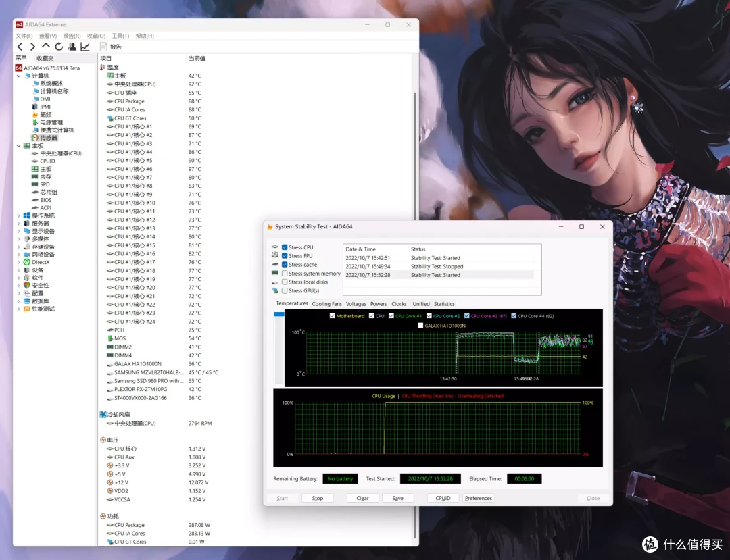Expand the 操作系统 tree node
Viewport: 730px width, 560px height.
pos(19,215)
